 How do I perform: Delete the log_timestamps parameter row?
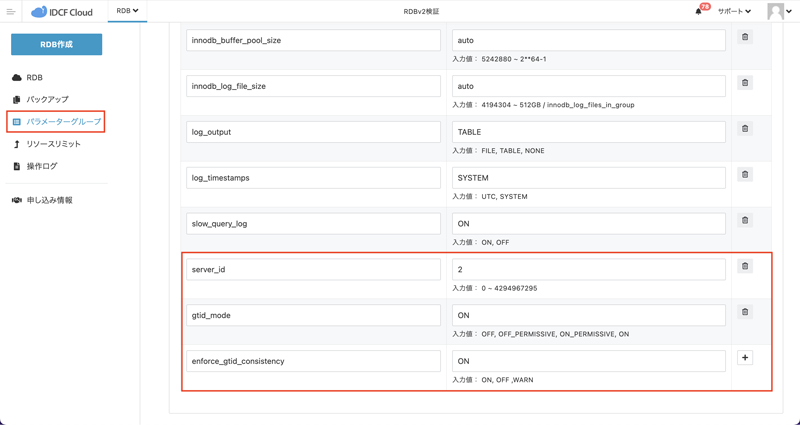[x=745, y=175]
